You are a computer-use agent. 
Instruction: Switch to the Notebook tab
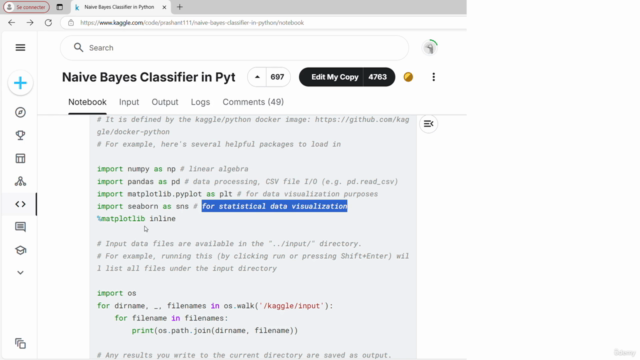[x=87, y=102]
